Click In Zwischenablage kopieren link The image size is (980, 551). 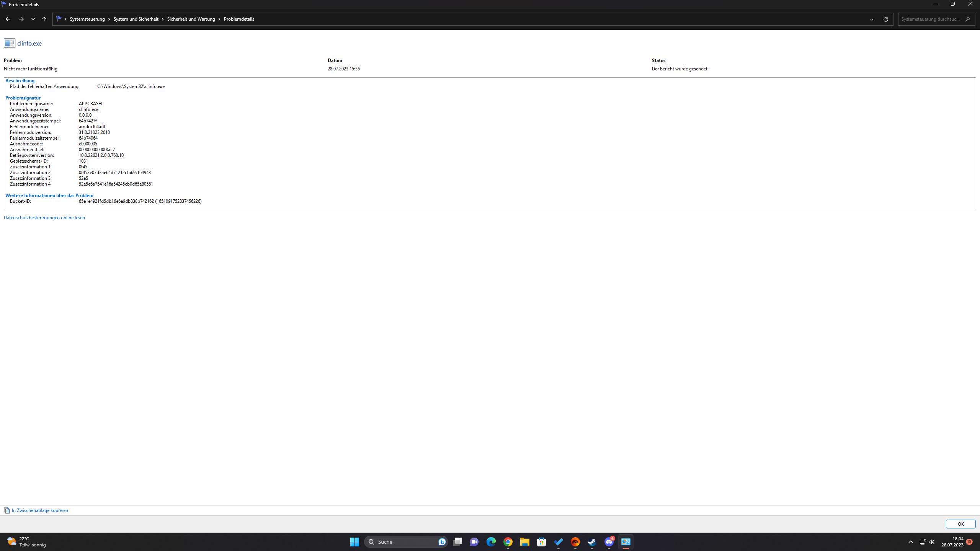pos(40,510)
